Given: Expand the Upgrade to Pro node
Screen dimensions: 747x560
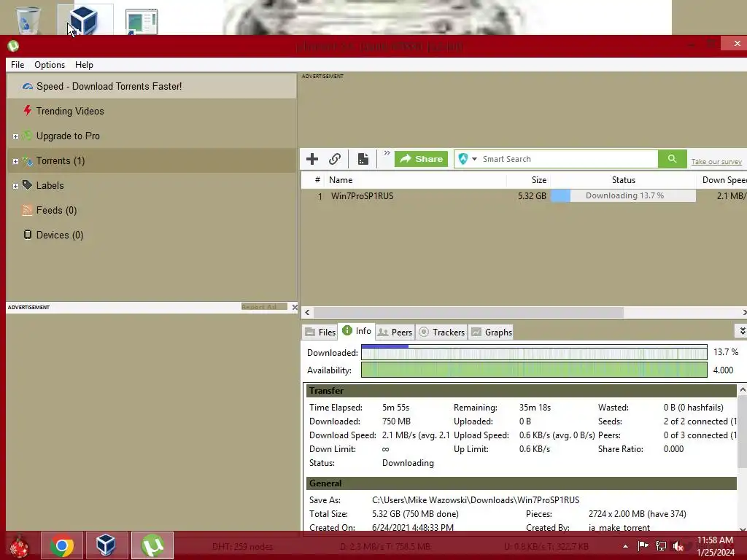Looking at the screenshot, I should 15,136.
